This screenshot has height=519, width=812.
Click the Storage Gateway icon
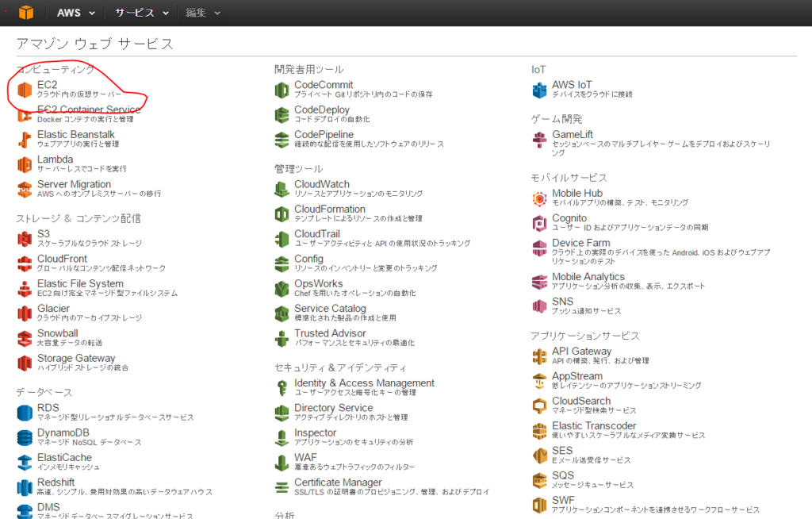tap(25, 363)
